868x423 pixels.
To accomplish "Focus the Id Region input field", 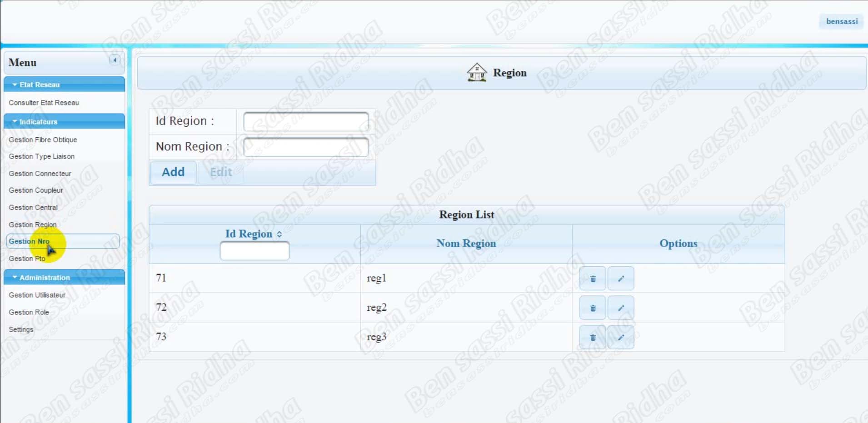I will [306, 121].
